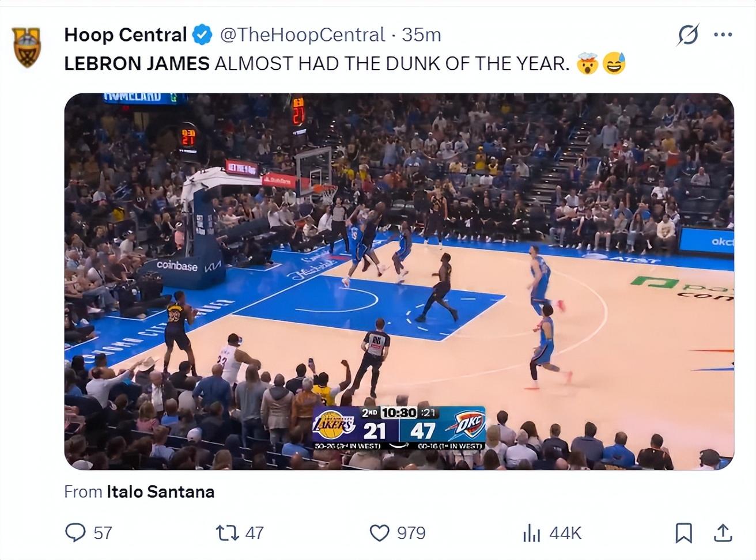The width and height of the screenshot is (756, 560).
Task: Open the @TheHoopCentral handle link
Action: [x=303, y=35]
